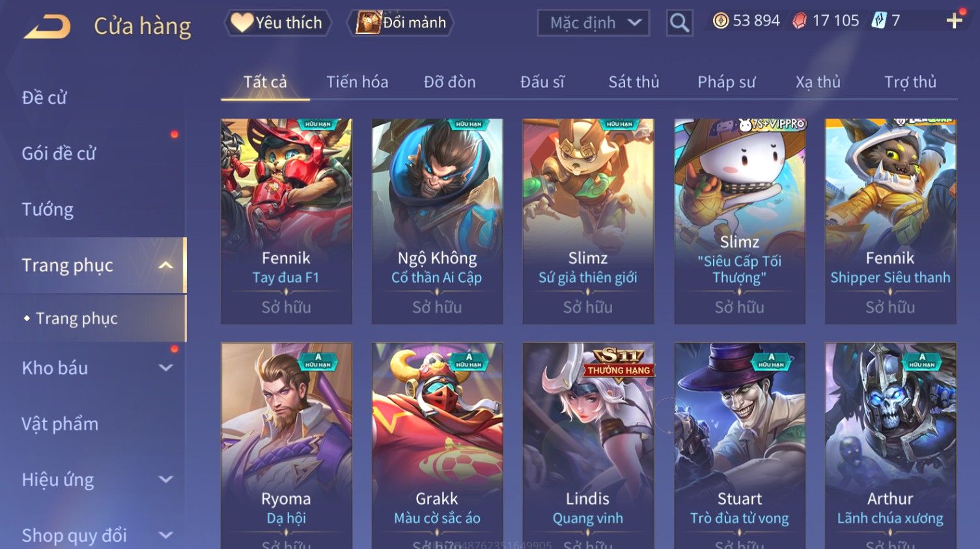Tap the red ruby currency icon

pyautogui.click(x=800, y=21)
